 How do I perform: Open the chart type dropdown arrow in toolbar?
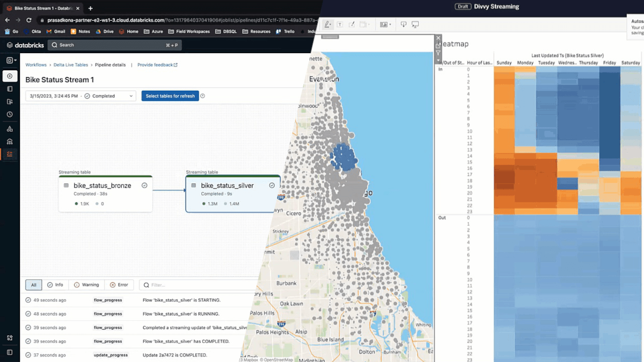pyautogui.click(x=390, y=24)
